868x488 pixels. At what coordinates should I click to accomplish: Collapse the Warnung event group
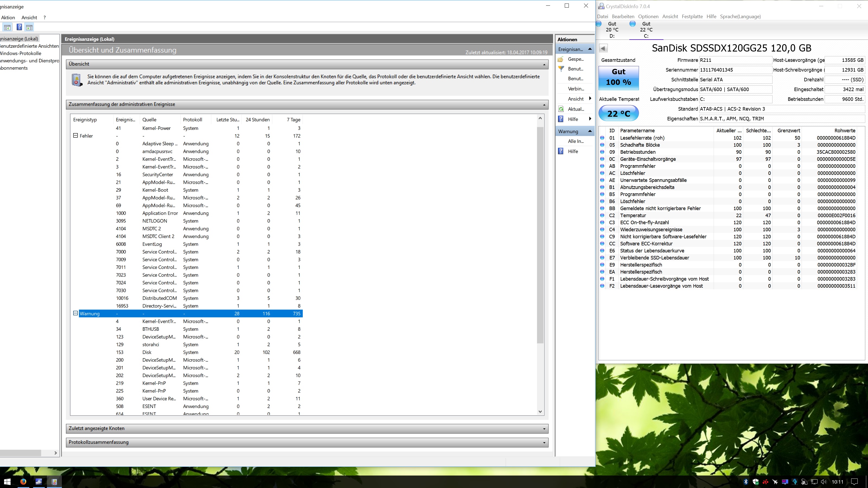pos(75,313)
